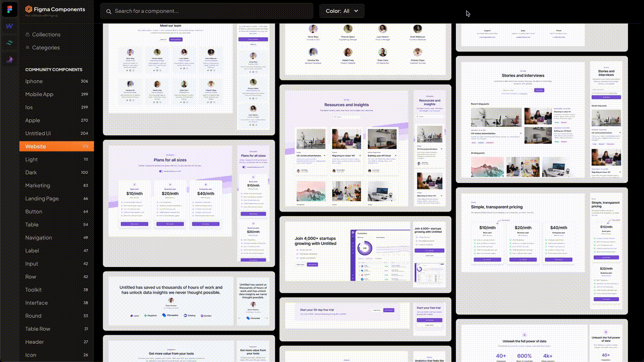The image size is (644, 362).
Task: Select the Mobile App category
Action: pyautogui.click(x=56, y=95)
